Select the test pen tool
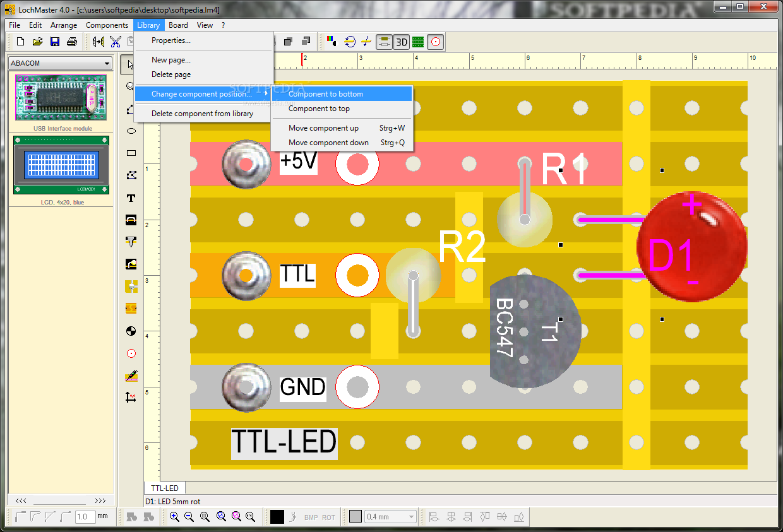Image resolution: width=783 pixels, height=532 pixels. [131, 375]
